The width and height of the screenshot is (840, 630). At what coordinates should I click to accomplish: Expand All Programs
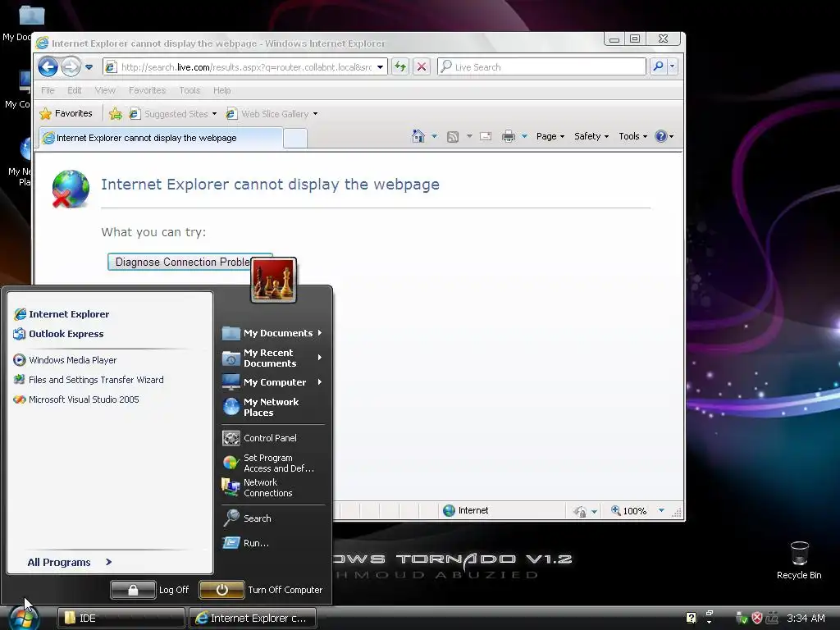[70, 562]
